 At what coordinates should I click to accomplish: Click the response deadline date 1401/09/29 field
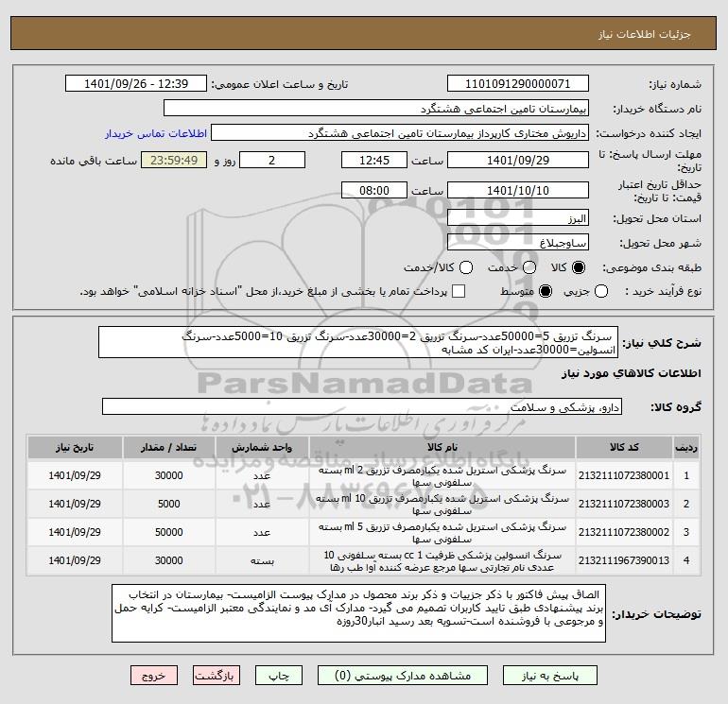(518, 161)
